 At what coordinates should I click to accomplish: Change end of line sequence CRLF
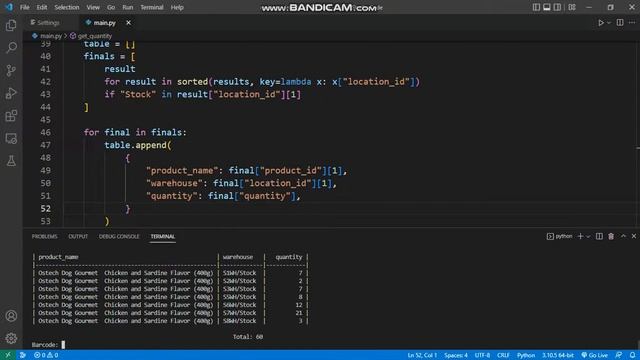tap(503, 355)
